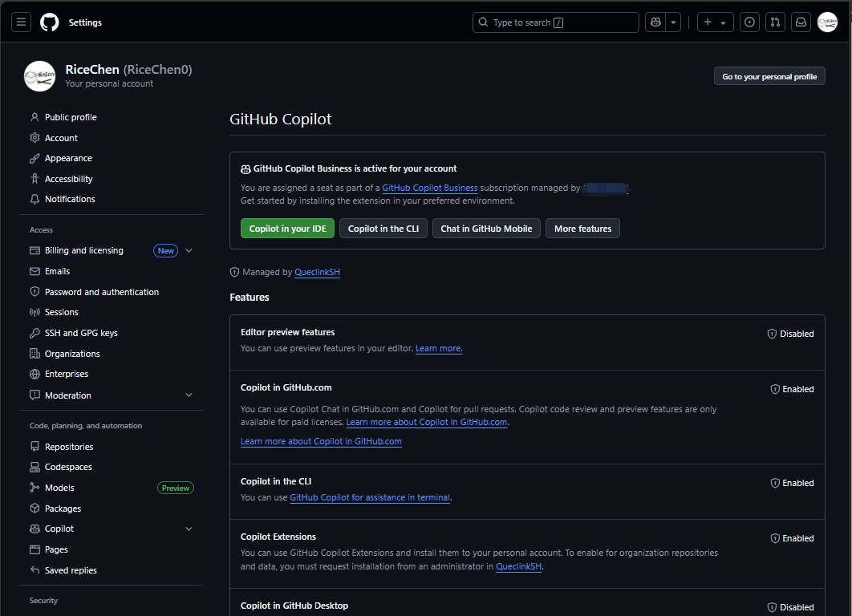Click the Accessibility figure icon
Screen dimensions: 852x616
click(34, 179)
